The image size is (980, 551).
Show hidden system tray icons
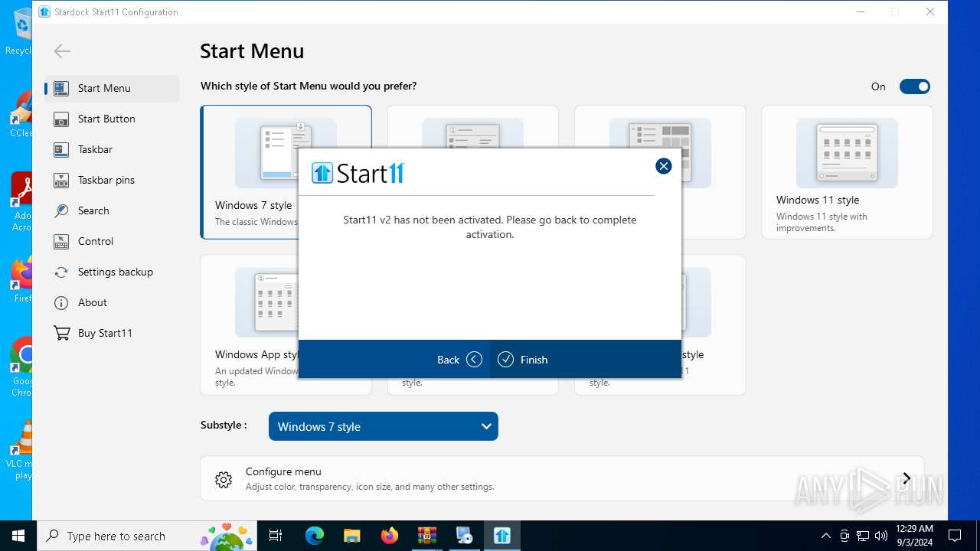[825, 536]
